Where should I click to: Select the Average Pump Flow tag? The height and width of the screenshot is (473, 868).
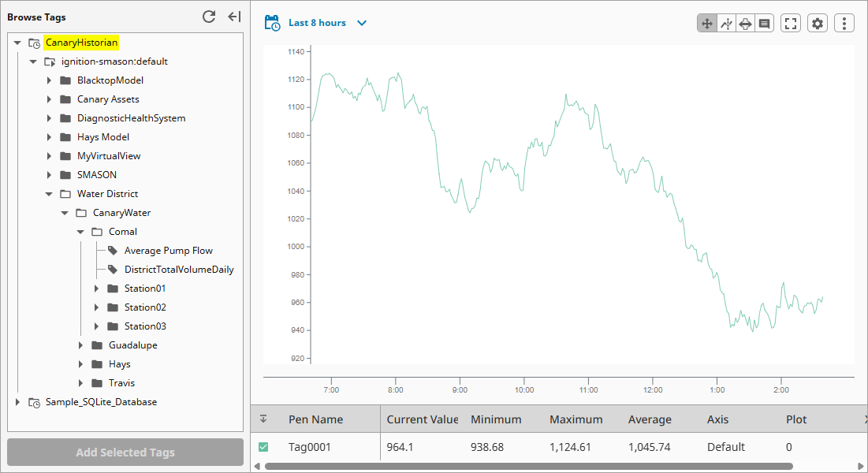point(168,251)
